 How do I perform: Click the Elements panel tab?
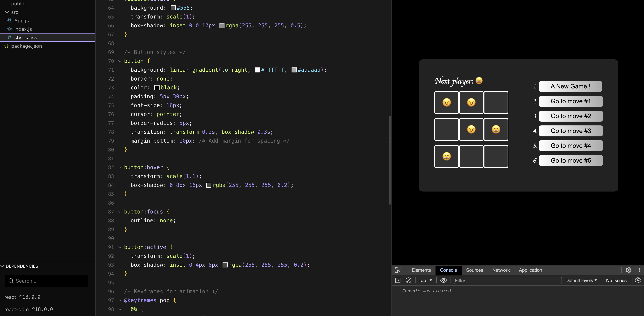pyautogui.click(x=421, y=270)
